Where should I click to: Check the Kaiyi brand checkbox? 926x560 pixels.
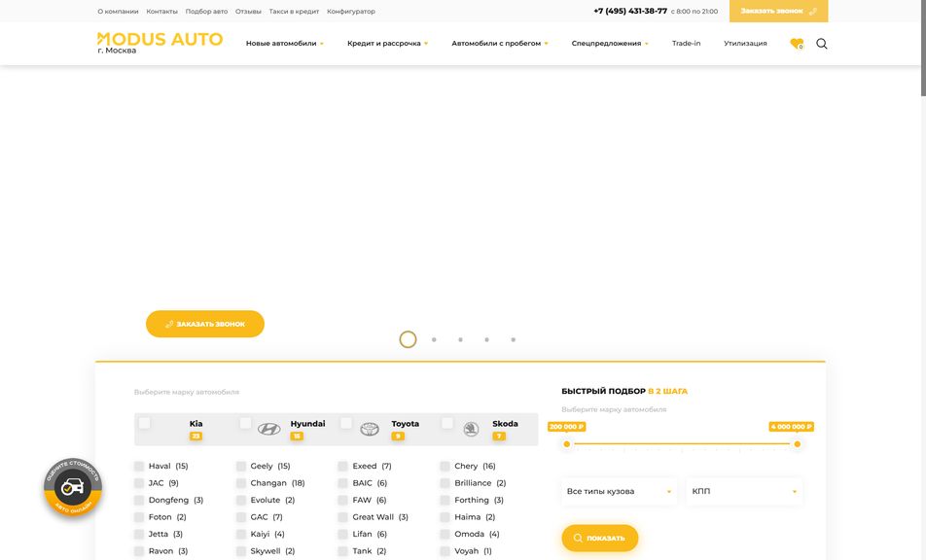[x=241, y=535]
